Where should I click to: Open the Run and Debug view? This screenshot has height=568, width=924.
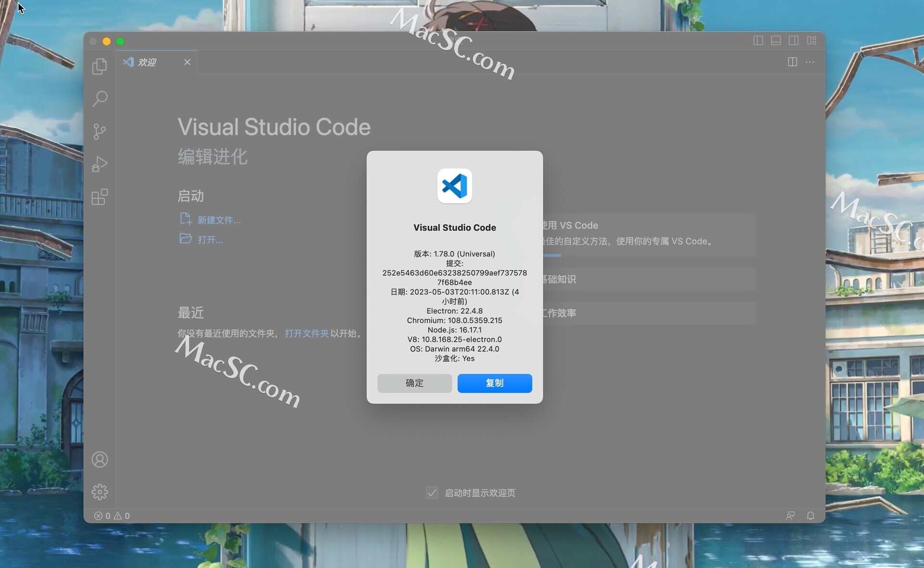[x=100, y=164]
